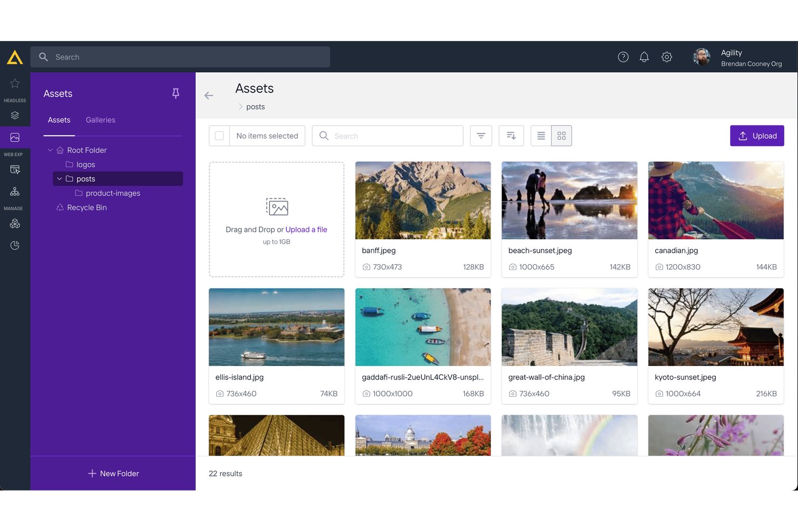Screen dimensions: 798x532
Task: Open the Galleries tab
Action: [x=101, y=120]
